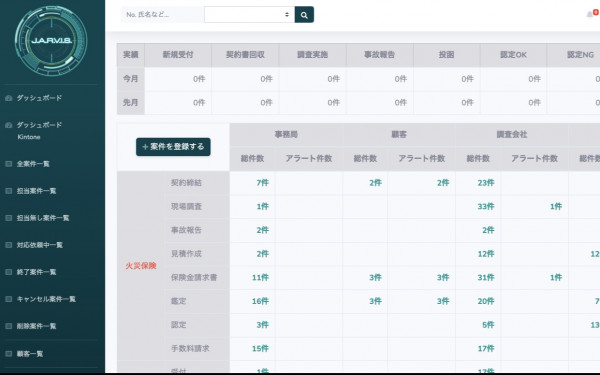This screenshot has width=600, height=375.
Task: Open 鑑定 事務局 16件 link
Action: coord(260,301)
